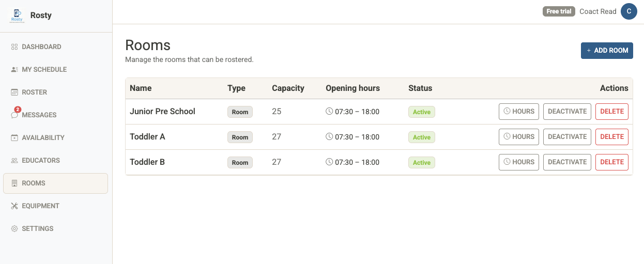Screen dimensions: 644x264
Task: Open Messages chat bubble icon
Action: click(14, 115)
